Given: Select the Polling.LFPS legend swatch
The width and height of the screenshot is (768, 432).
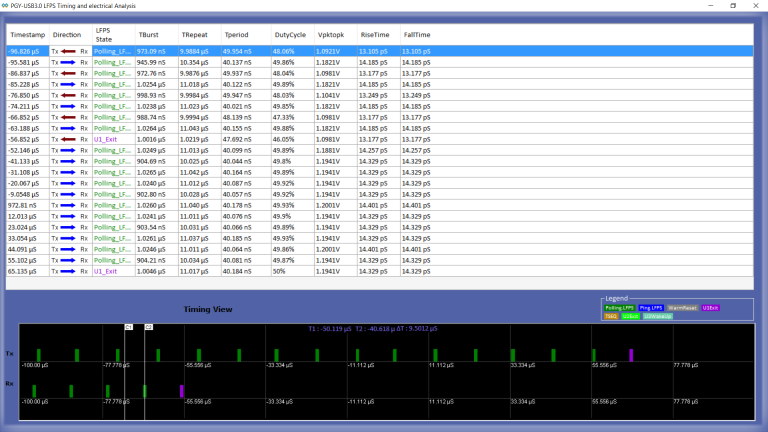Looking at the screenshot, I should [x=620, y=308].
